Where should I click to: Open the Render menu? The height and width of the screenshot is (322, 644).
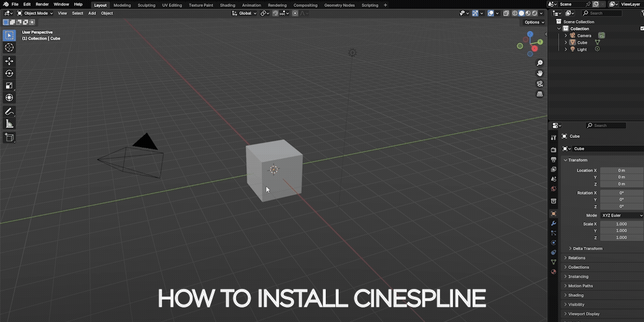click(42, 4)
